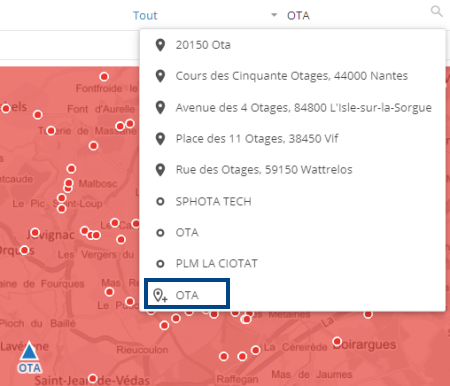Choose Place des 11 Otages, Vif

coord(292,139)
